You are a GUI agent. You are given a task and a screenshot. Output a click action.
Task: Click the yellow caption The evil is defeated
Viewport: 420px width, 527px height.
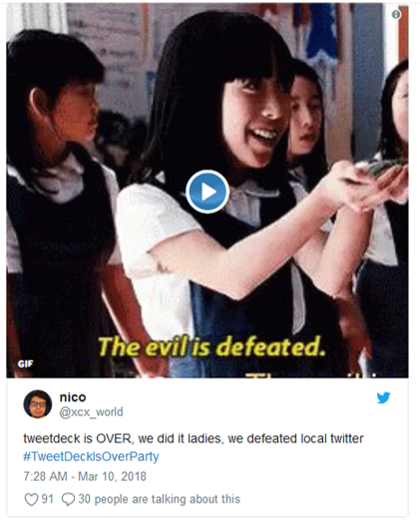[x=211, y=346]
